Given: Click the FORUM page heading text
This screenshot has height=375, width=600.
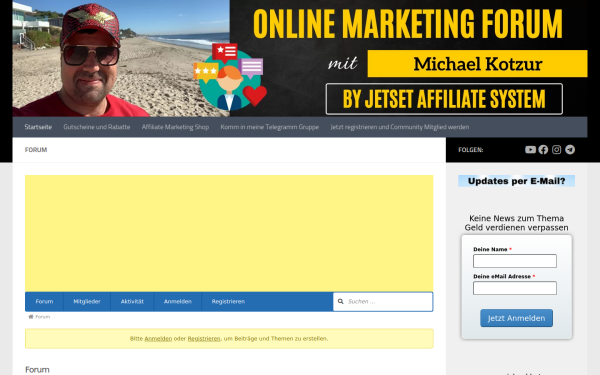Looking at the screenshot, I should pyautogui.click(x=36, y=150).
